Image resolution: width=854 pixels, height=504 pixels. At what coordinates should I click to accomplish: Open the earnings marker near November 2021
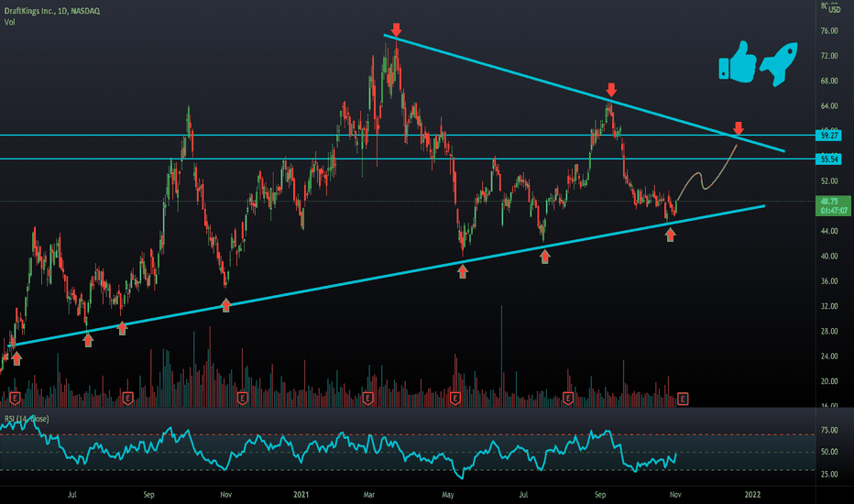(683, 399)
